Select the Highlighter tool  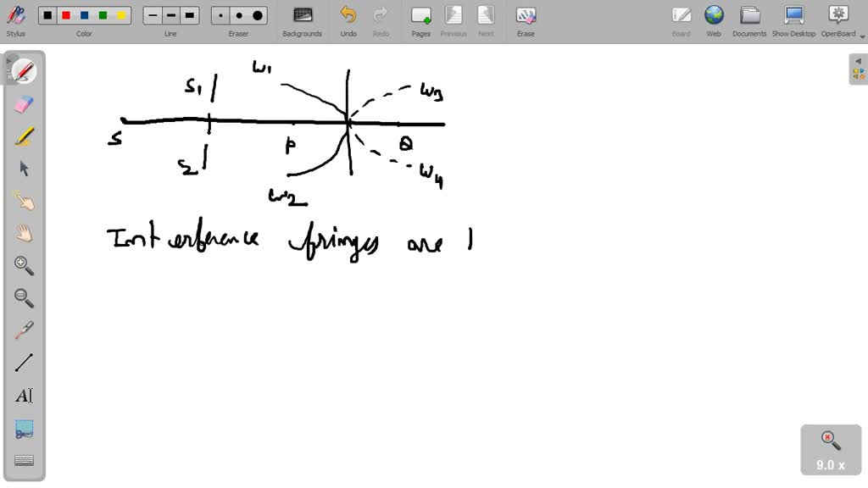24,136
